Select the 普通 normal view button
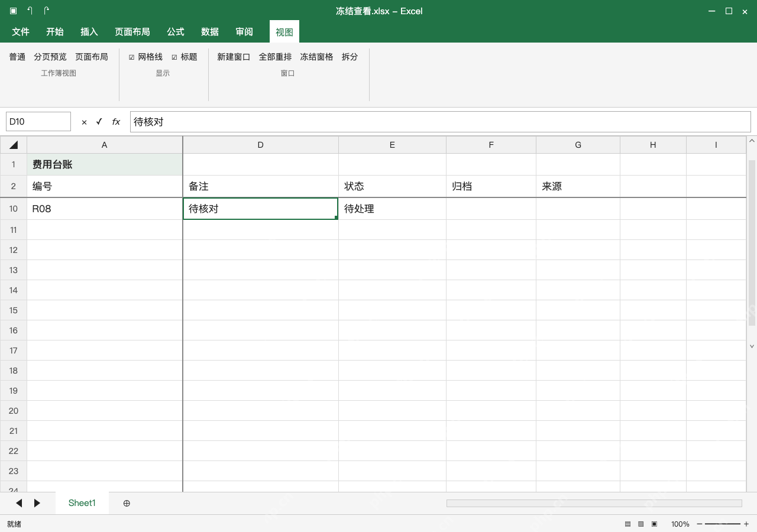 point(17,57)
